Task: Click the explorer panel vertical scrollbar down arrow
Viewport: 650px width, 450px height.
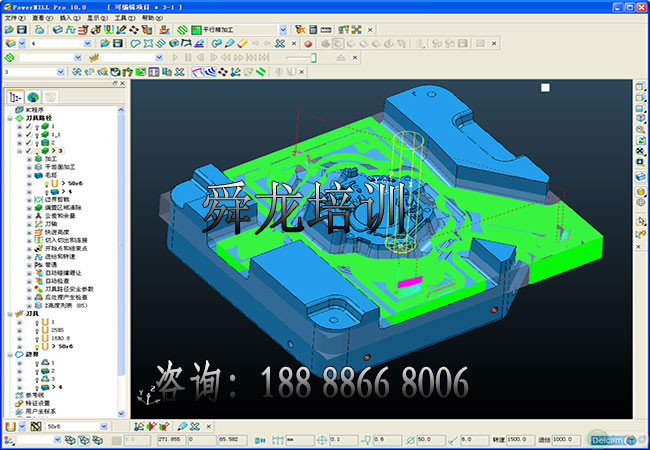Action: click(x=121, y=413)
